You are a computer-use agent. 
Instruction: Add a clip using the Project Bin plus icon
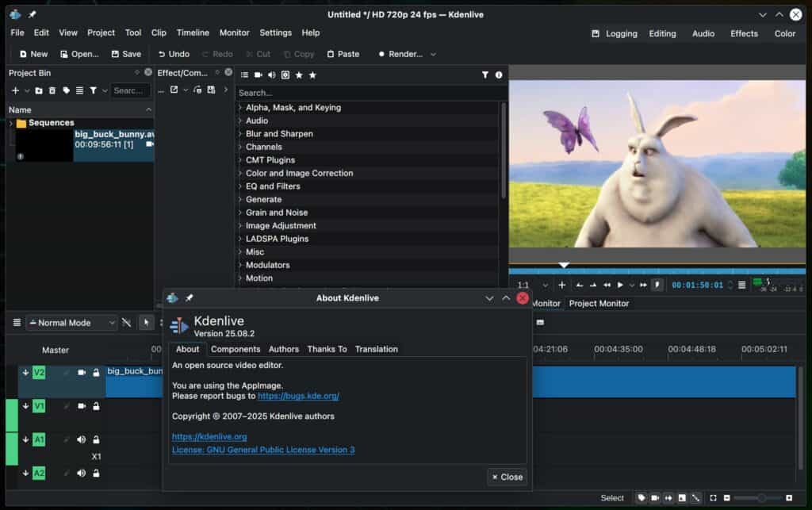tap(16, 90)
